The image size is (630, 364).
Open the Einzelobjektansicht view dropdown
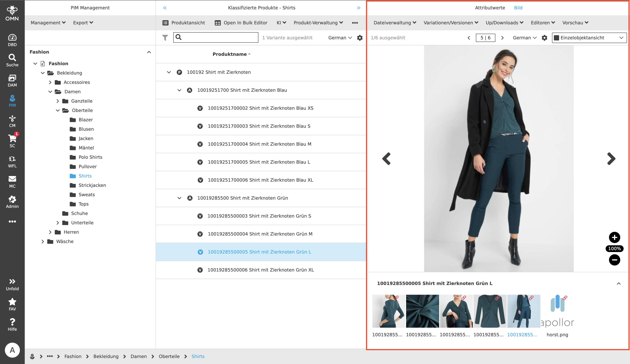[589, 38]
